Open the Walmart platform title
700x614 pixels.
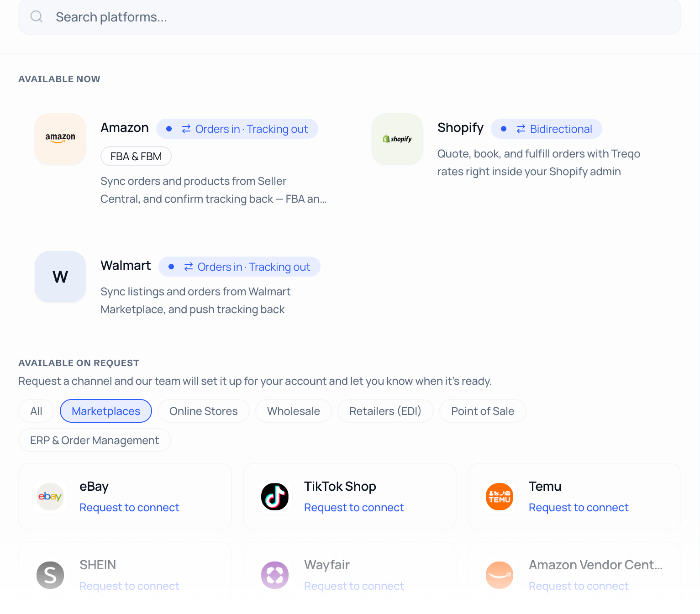tap(126, 266)
